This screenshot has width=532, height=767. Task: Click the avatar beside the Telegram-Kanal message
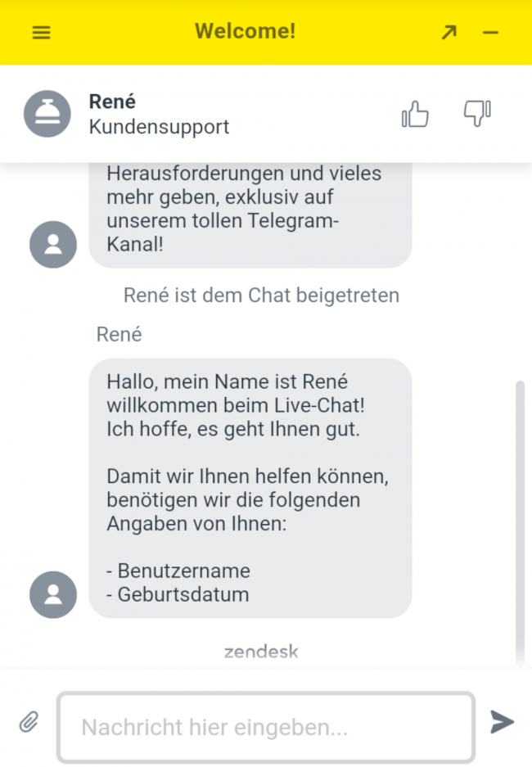[53, 245]
